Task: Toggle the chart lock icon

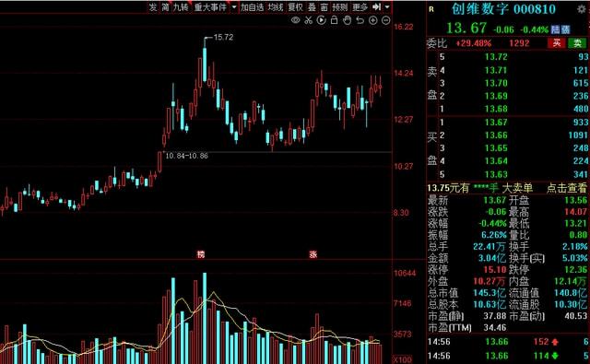Action: (334, 20)
